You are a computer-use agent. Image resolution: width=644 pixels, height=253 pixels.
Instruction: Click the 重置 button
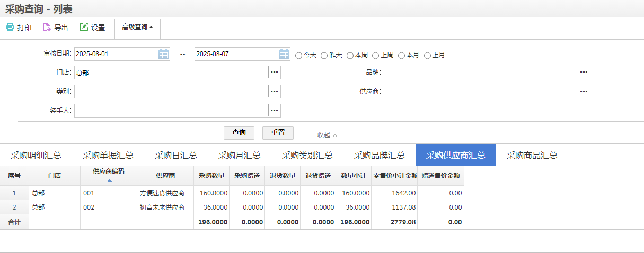pos(278,132)
